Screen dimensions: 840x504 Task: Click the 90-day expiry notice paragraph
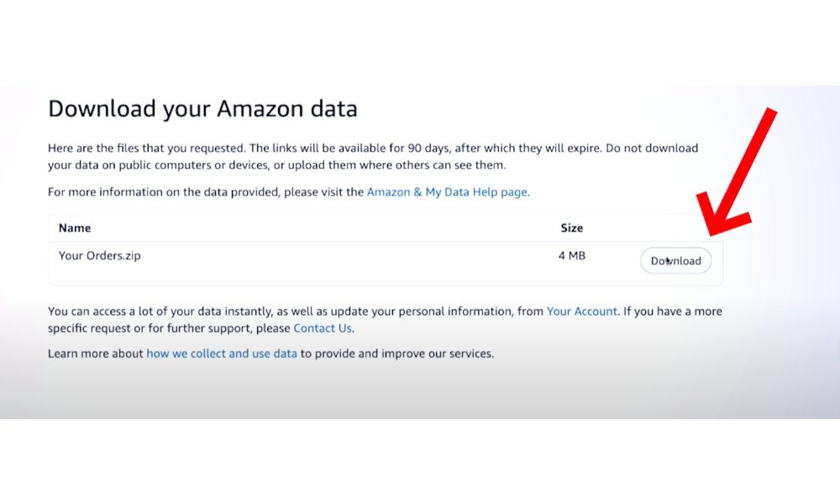(372, 156)
